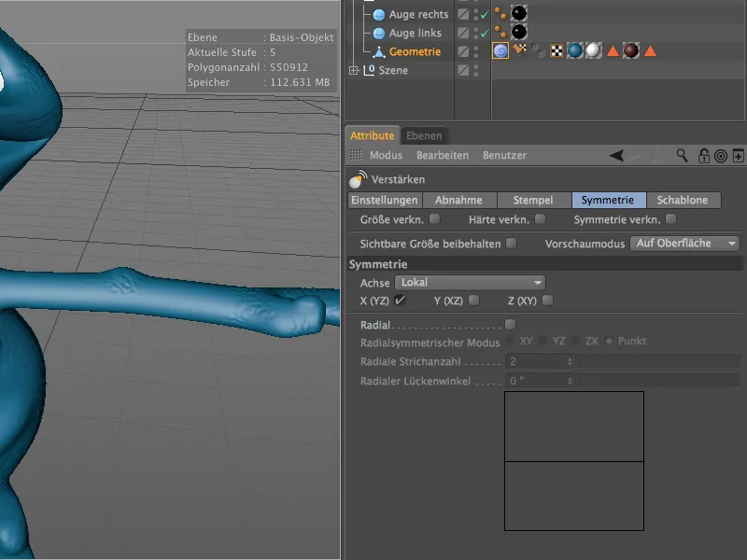Viewport: 747px width, 560px height.
Task: Open the Bearbeiten menu
Action: 442,155
